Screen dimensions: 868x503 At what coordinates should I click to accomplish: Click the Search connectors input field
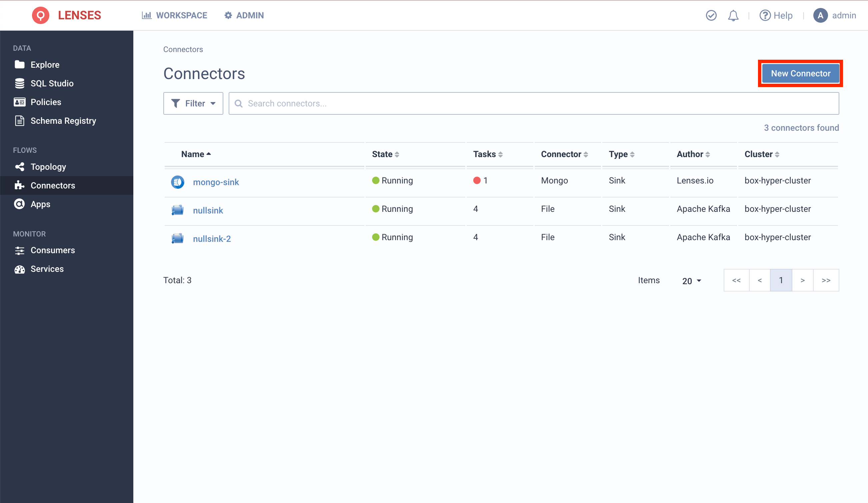click(x=534, y=103)
